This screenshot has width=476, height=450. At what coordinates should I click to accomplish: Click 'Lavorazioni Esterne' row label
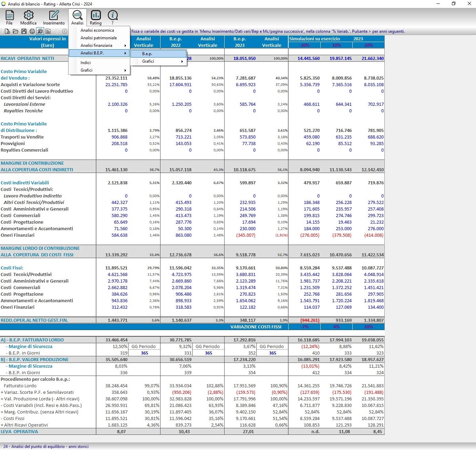coord(24,104)
